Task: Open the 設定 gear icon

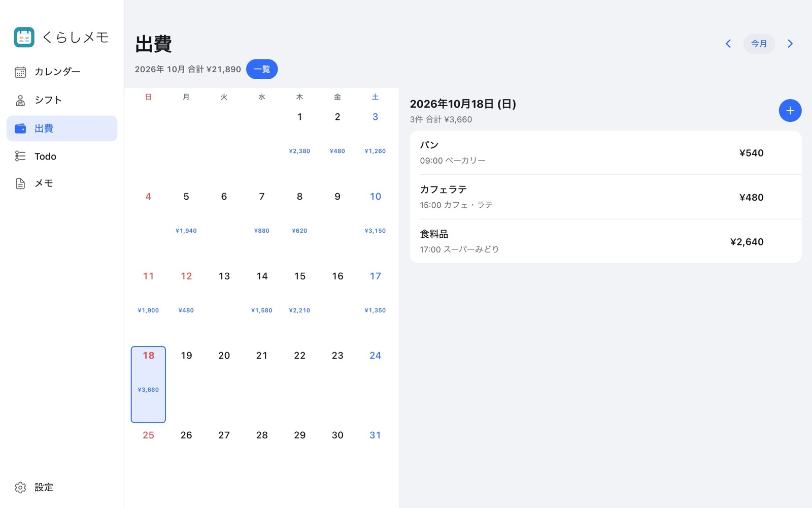Action: click(20, 488)
